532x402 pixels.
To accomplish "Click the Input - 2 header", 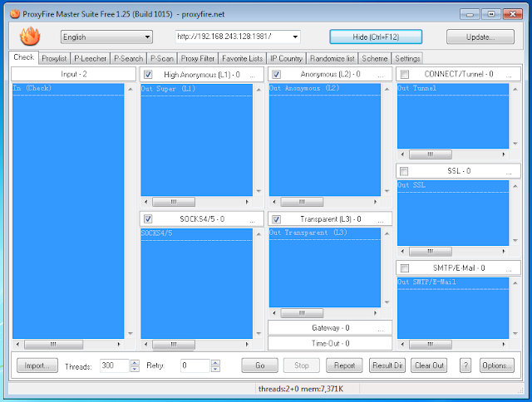I will [x=74, y=74].
